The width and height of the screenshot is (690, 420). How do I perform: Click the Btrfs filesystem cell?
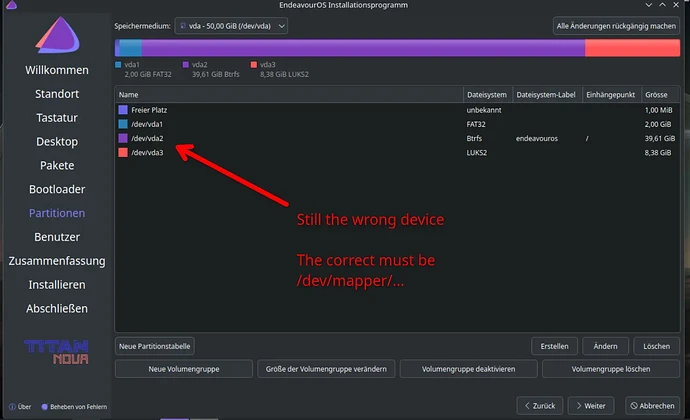point(474,138)
